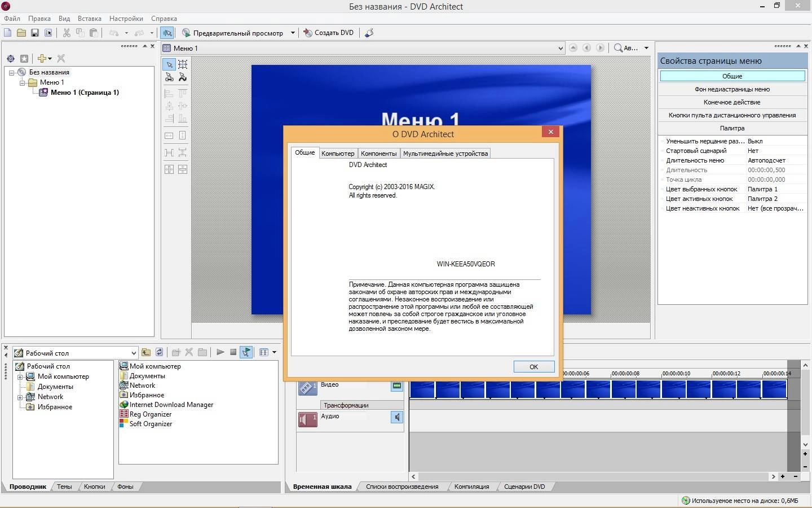This screenshot has width=812, height=508.
Task: Click OK in the About DVD Architect dialog
Action: 534,367
